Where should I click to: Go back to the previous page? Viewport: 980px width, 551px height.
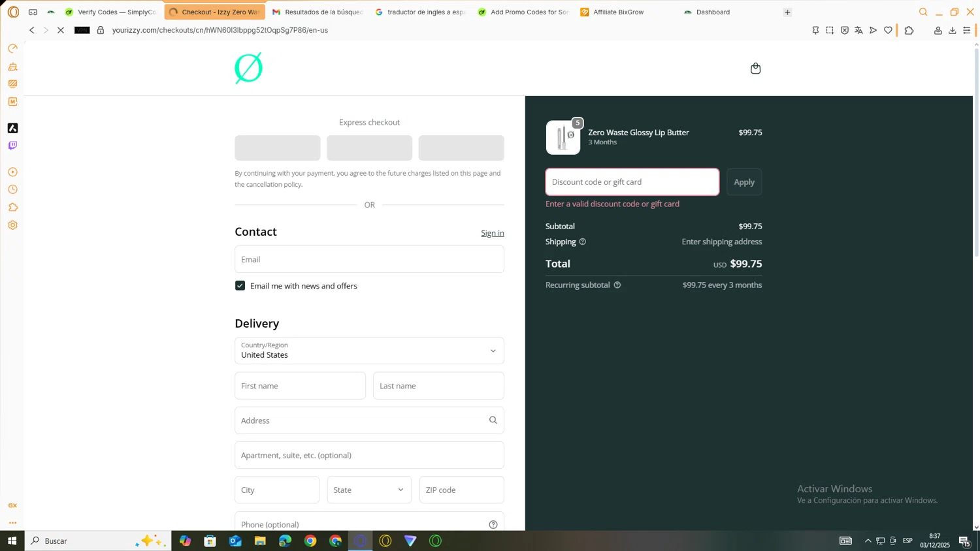(31, 30)
